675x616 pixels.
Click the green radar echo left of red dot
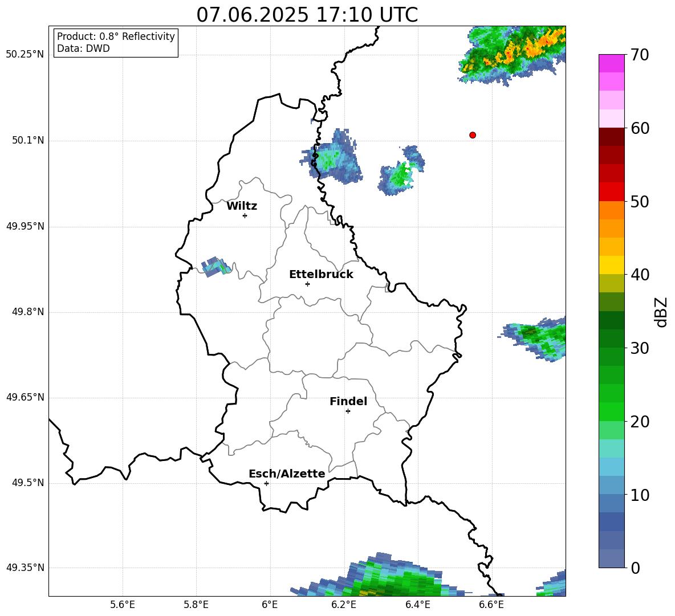click(401, 172)
